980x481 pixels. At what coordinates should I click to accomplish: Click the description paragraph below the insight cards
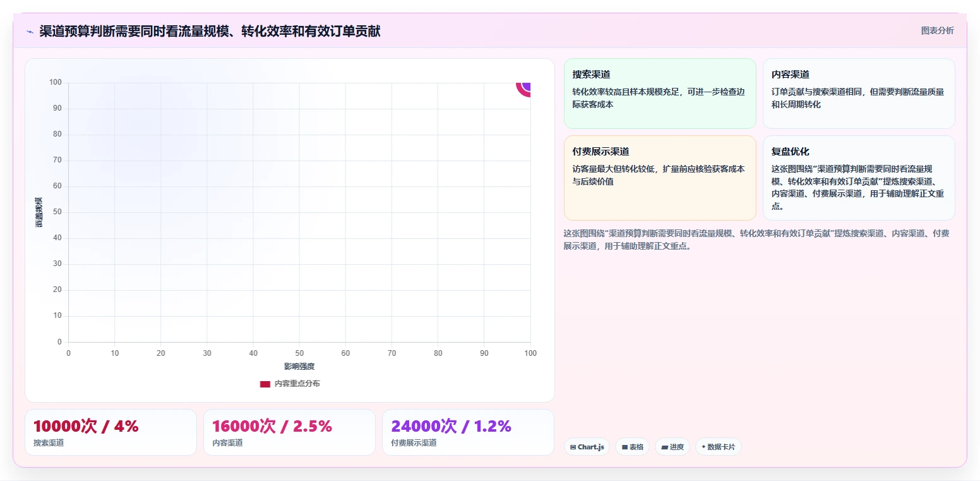click(x=756, y=240)
